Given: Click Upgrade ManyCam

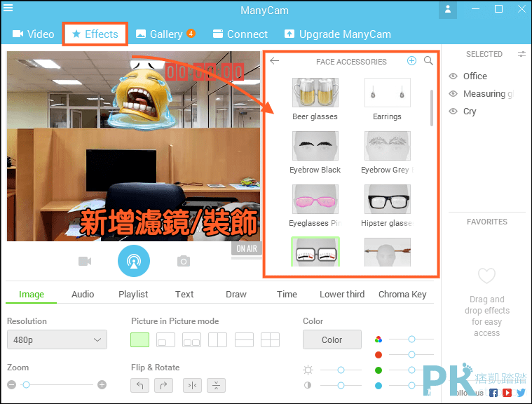Looking at the screenshot, I should (338, 34).
